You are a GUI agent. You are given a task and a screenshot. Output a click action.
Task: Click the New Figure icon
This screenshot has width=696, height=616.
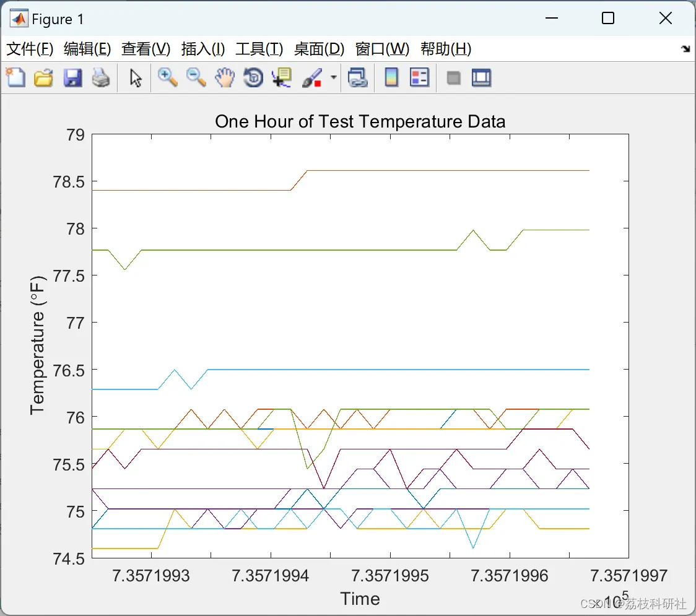click(15, 77)
